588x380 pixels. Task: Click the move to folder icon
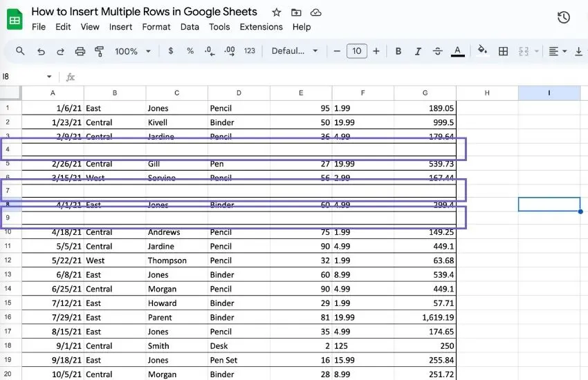[x=296, y=12]
